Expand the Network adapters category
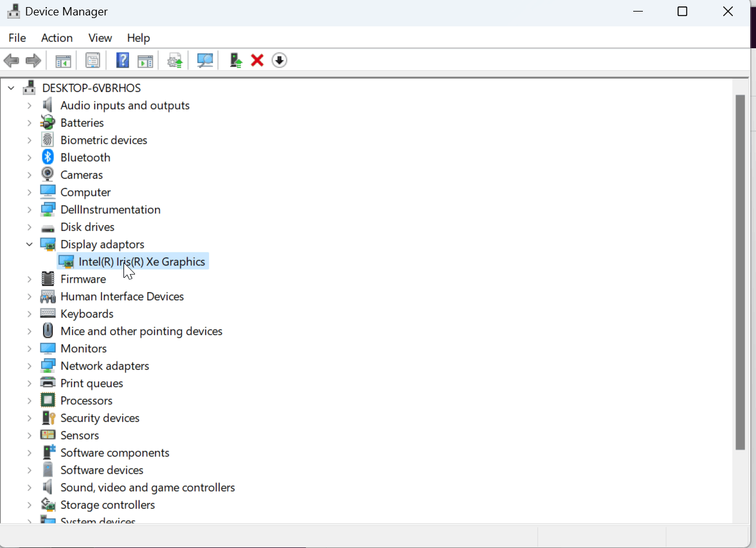The width and height of the screenshot is (756, 548). point(30,366)
